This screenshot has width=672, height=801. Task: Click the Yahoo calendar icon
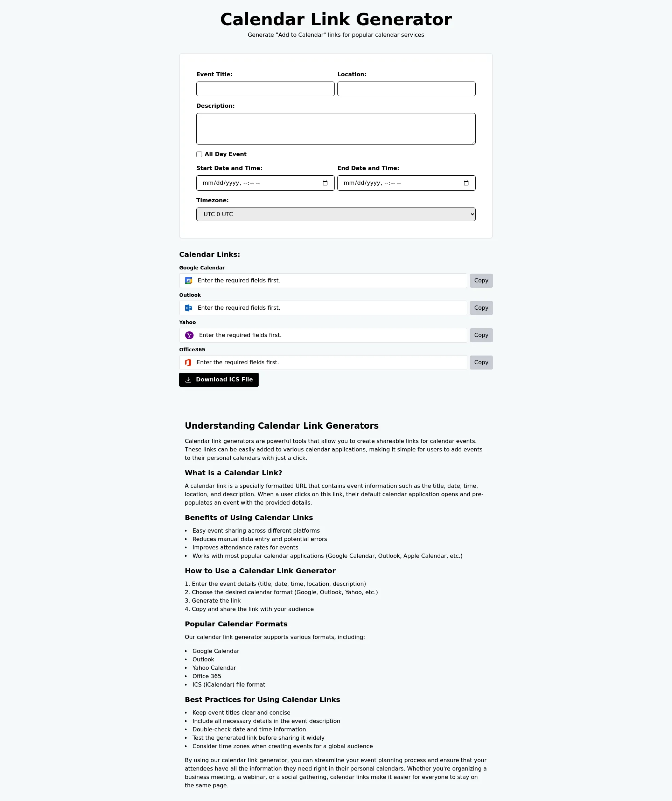pyautogui.click(x=189, y=335)
